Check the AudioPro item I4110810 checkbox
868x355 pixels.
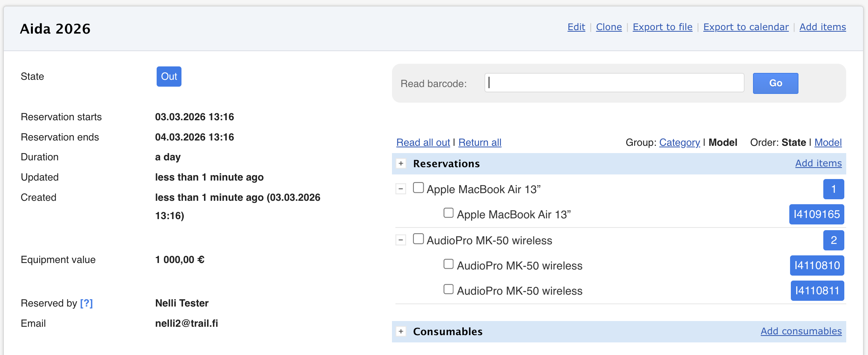(x=449, y=264)
